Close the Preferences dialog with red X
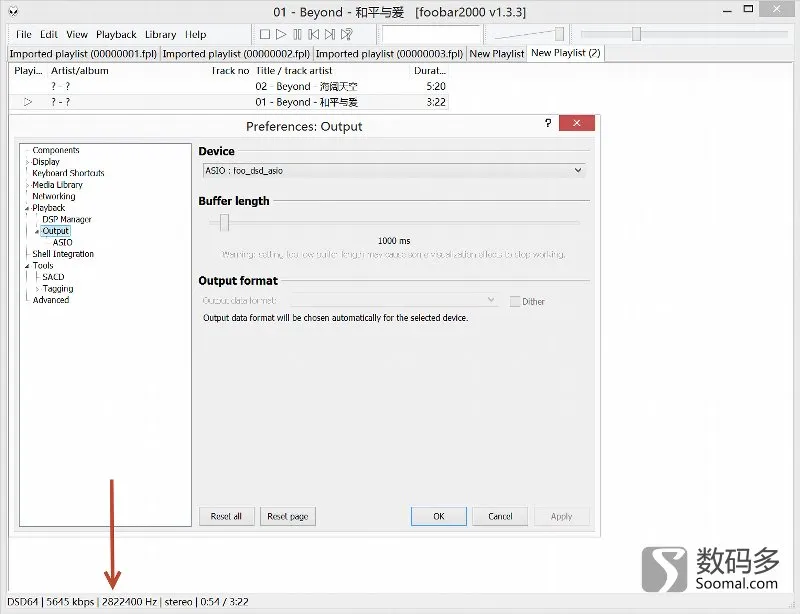Image resolution: width=800 pixels, height=614 pixels. [x=577, y=123]
